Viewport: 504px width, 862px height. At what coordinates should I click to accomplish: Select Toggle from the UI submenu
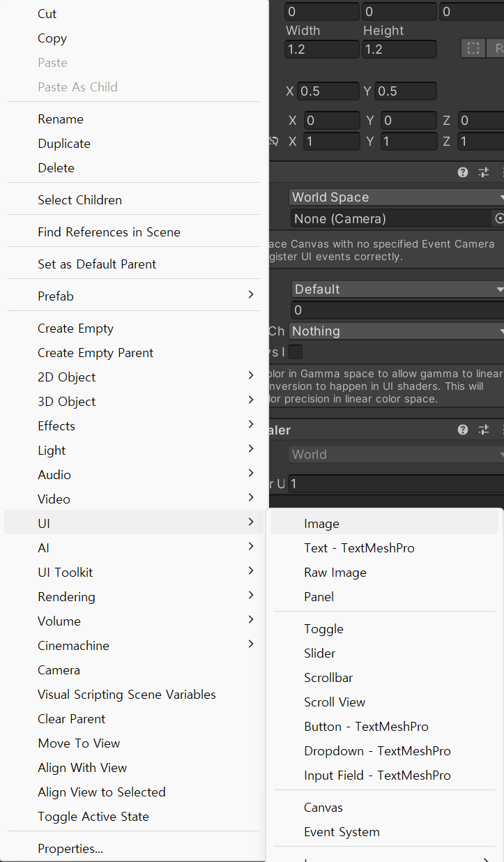pos(323,629)
